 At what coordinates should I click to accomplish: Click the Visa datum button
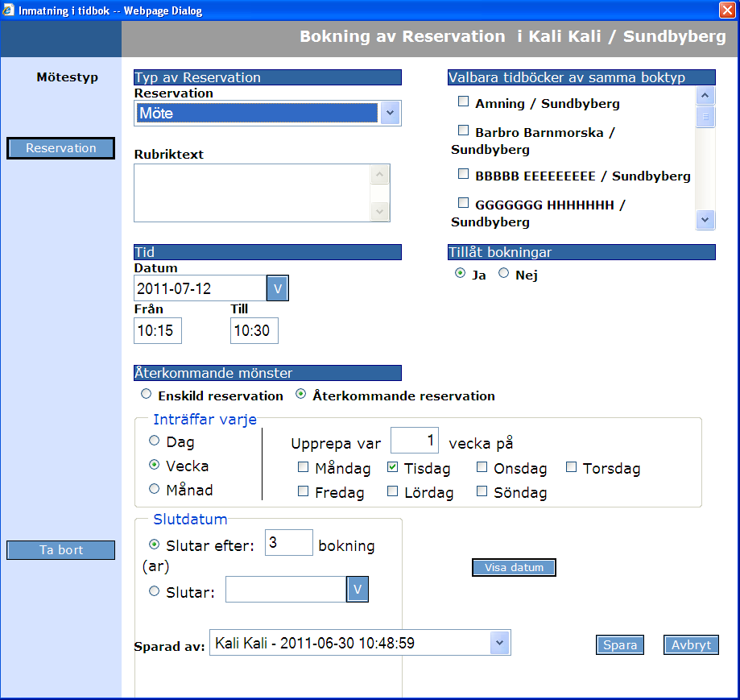point(514,567)
